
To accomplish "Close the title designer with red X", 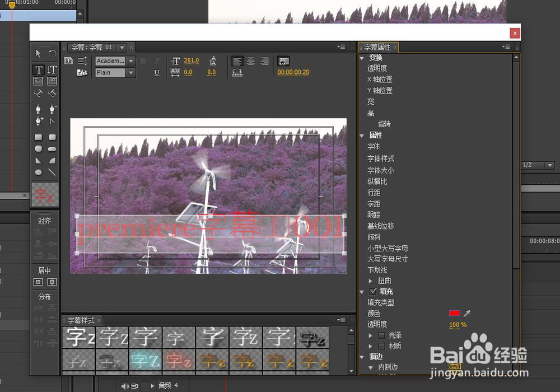I will click(515, 33).
